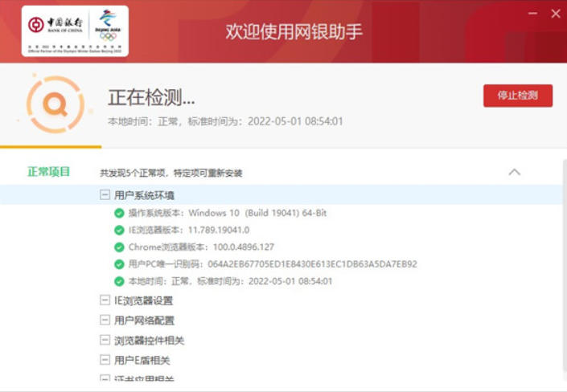The image size is (567, 392).
Task: Click green check beside PC unique ID
Action: [119, 264]
